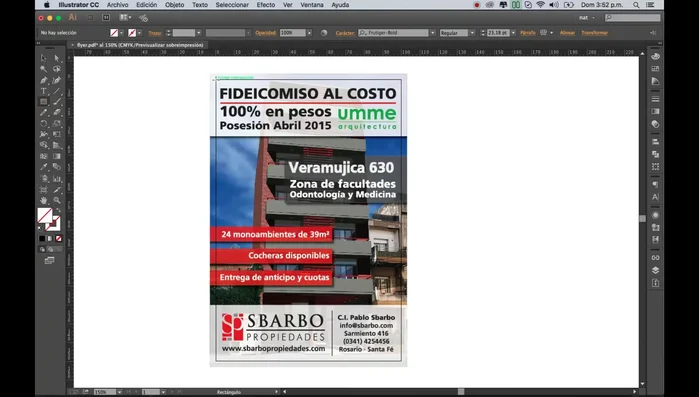Open the Regular font style dropdown
This screenshot has height=397, width=699.
472,33
